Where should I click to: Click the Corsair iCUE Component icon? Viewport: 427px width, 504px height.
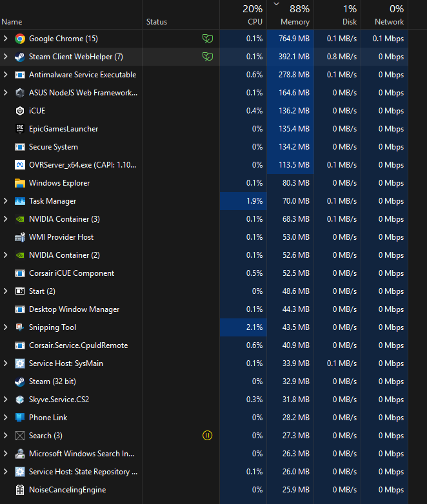20,273
